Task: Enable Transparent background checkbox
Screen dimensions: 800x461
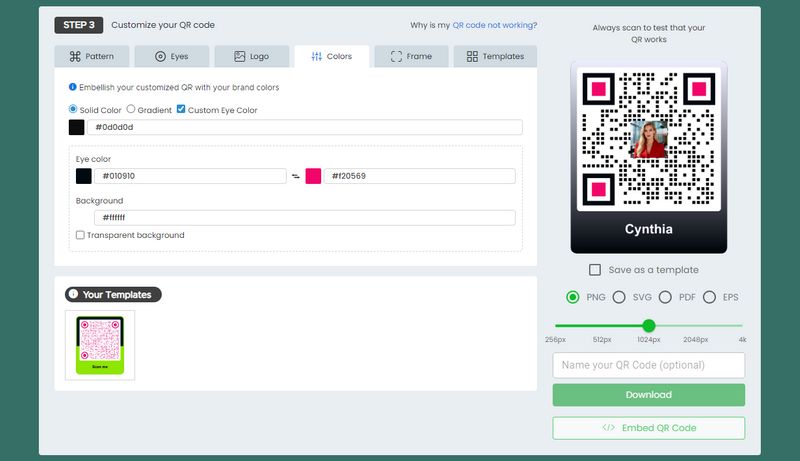Action: click(x=81, y=235)
